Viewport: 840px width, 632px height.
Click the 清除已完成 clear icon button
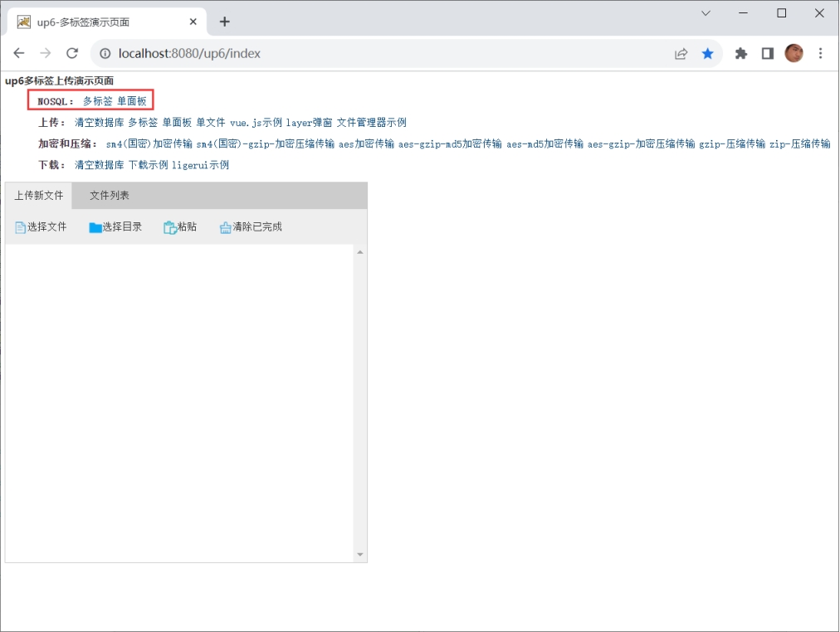pyautogui.click(x=251, y=227)
